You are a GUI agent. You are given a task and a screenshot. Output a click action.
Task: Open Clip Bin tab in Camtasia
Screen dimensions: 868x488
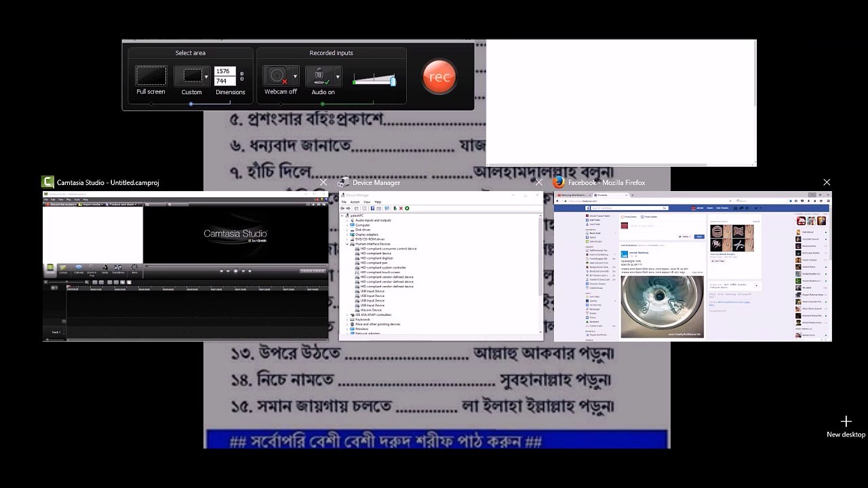coord(50,269)
